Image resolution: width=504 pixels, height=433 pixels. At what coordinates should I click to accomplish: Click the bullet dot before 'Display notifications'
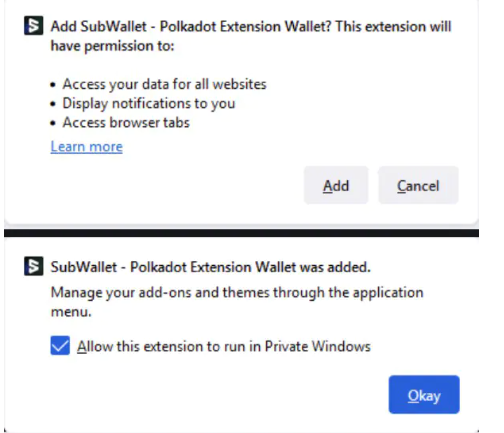(x=53, y=104)
